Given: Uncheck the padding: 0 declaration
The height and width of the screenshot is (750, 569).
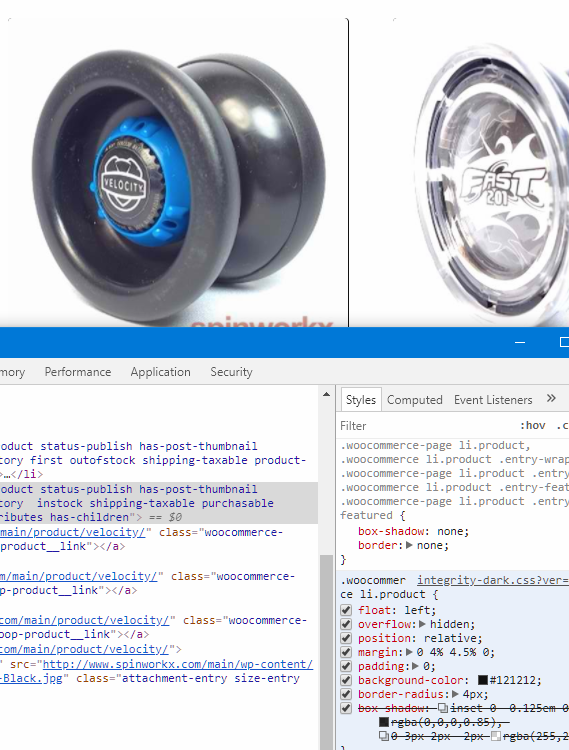Looking at the screenshot, I should coord(346,666).
